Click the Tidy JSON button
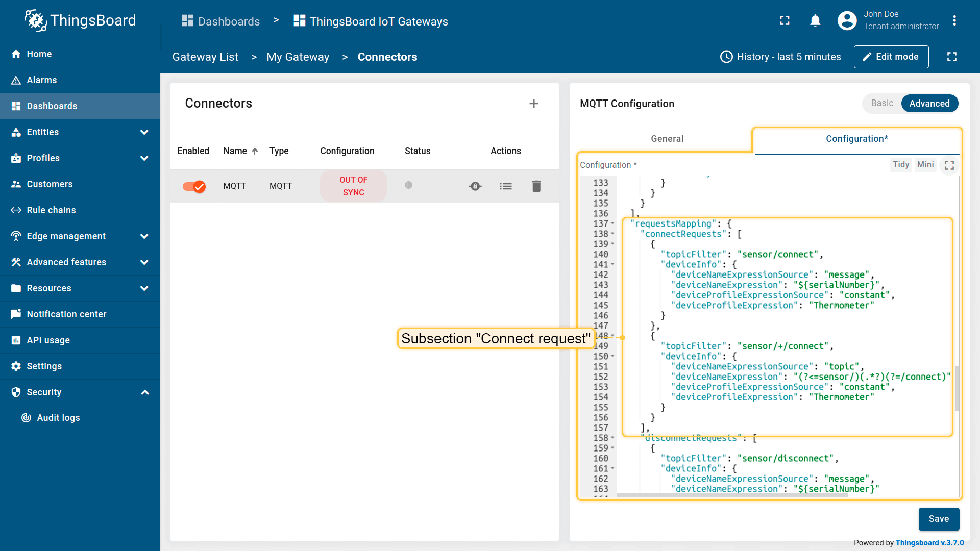The image size is (980, 551). [901, 165]
